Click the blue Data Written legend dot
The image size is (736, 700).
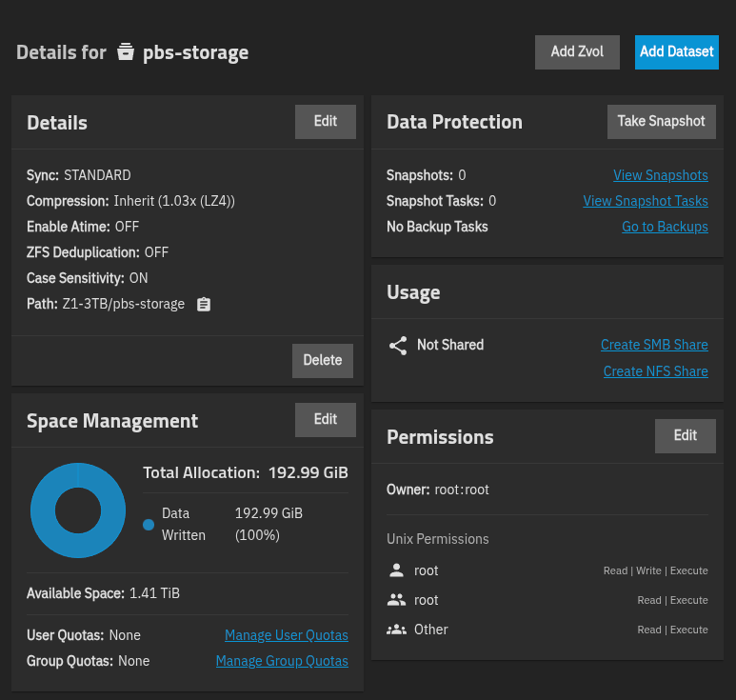[x=149, y=524]
